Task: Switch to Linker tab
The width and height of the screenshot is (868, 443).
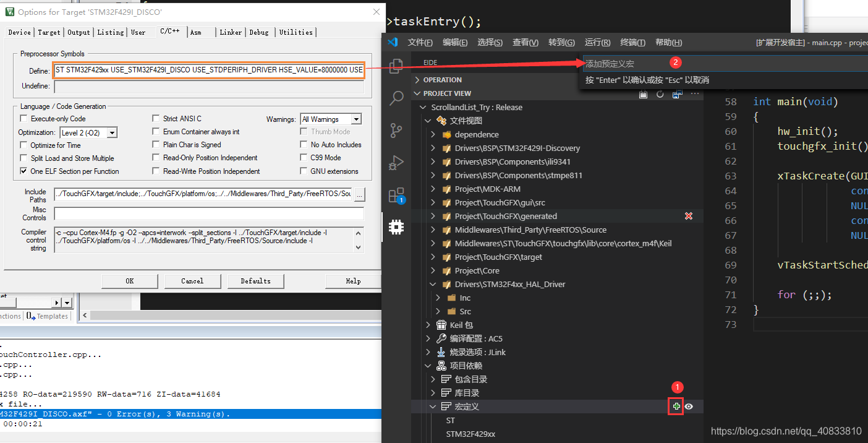Action: (231, 32)
